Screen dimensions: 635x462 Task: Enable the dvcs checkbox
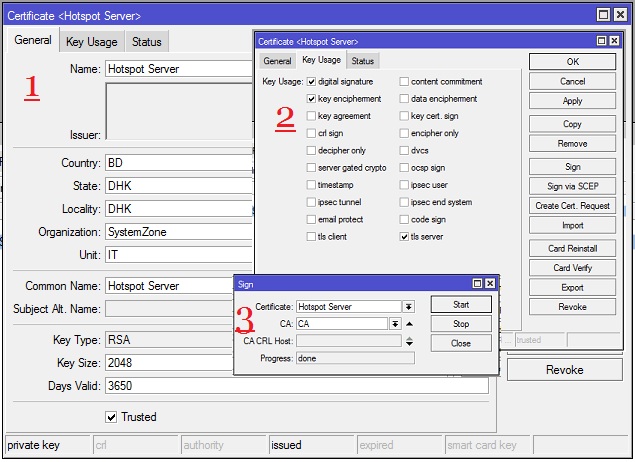[404, 151]
